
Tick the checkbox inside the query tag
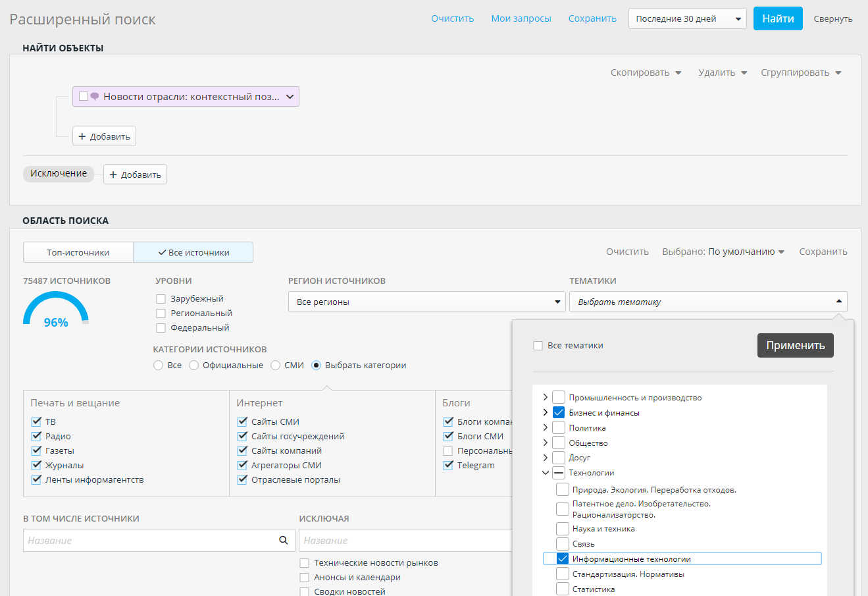(84, 96)
